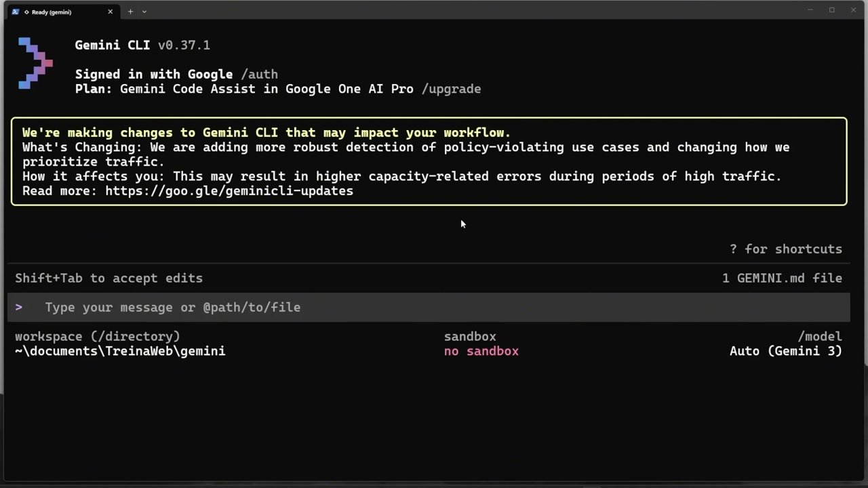Viewport: 868px width, 488px height.
Task: Click the "? for shortcuts" hint
Action: [786, 249]
